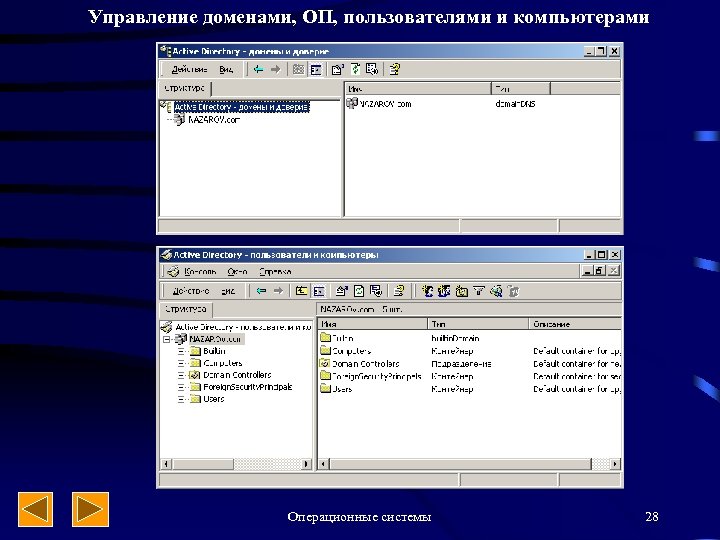
Task: Click Forward arrow in domains and trusts toolbar
Action: pyautogui.click(x=276, y=69)
